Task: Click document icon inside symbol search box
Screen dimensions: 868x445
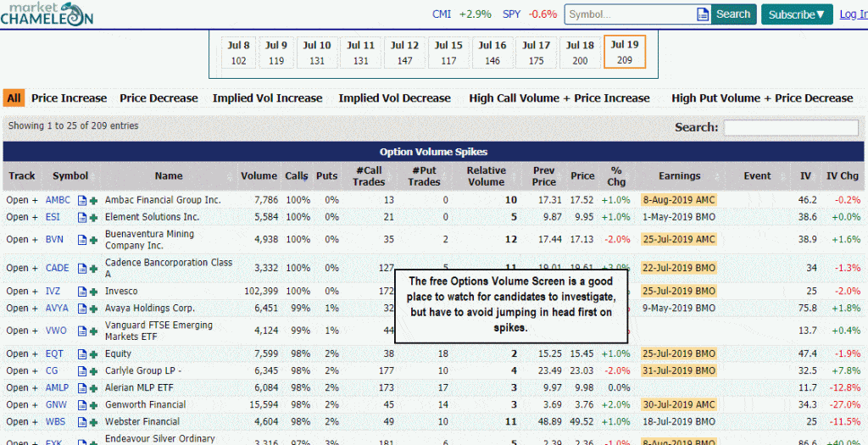Action: coord(703,14)
